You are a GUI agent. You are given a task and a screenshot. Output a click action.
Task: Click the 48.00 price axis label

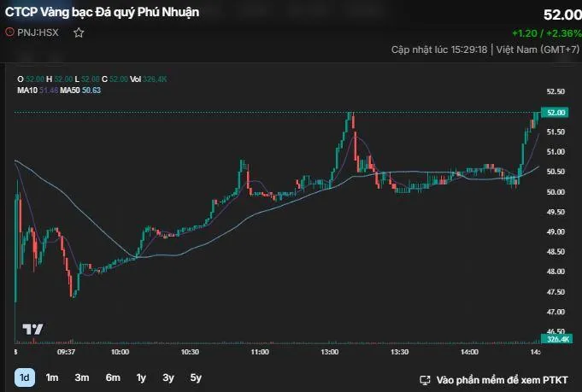556,272
